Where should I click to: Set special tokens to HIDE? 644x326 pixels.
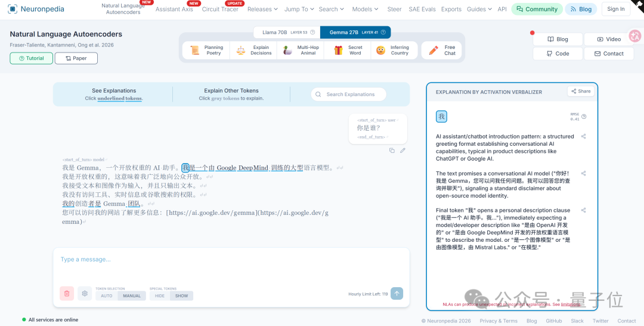tap(160, 296)
